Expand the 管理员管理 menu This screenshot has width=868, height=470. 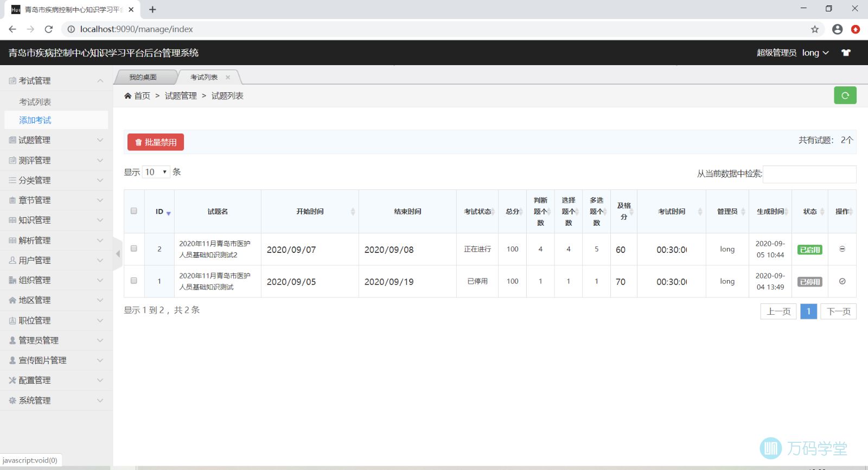(56, 340)
